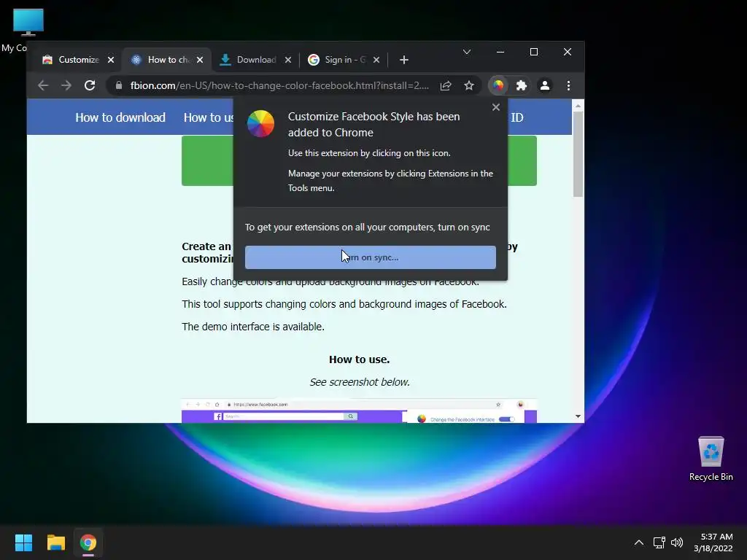This screenshot has width=747, height=560.
Task: Click the scrollbar up arrow
Action: click(578, 106)
